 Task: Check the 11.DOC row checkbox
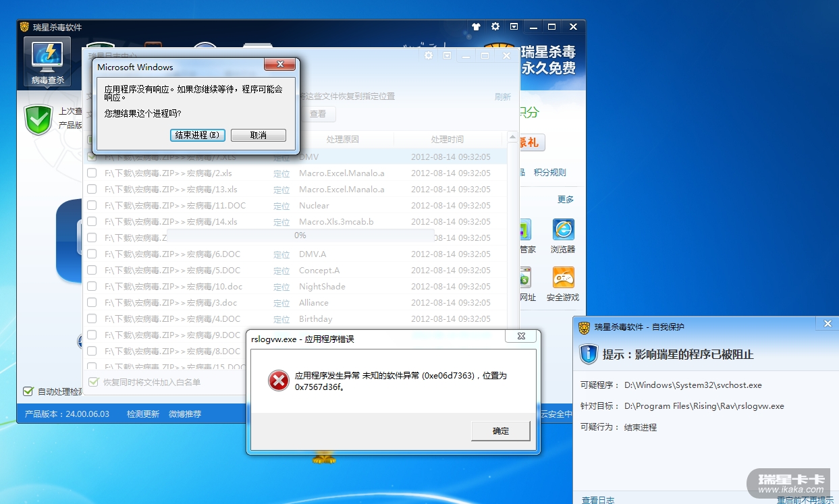[x=92, y=205]
